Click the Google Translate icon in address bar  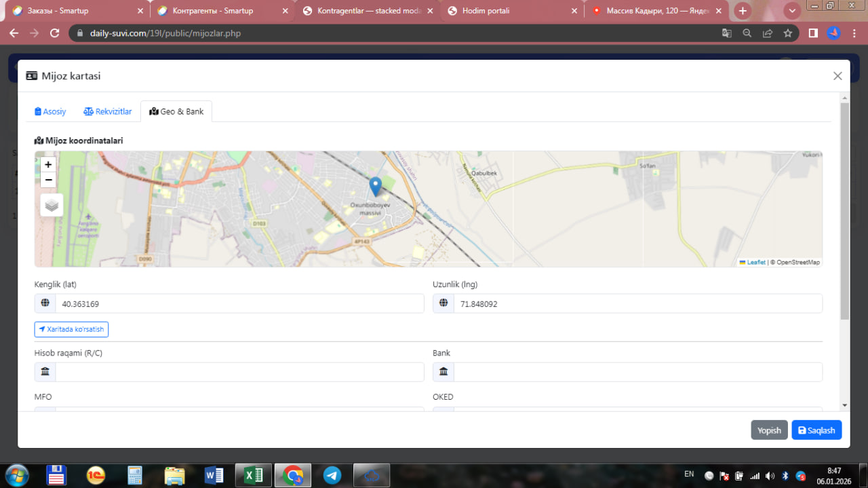(726, 33)
